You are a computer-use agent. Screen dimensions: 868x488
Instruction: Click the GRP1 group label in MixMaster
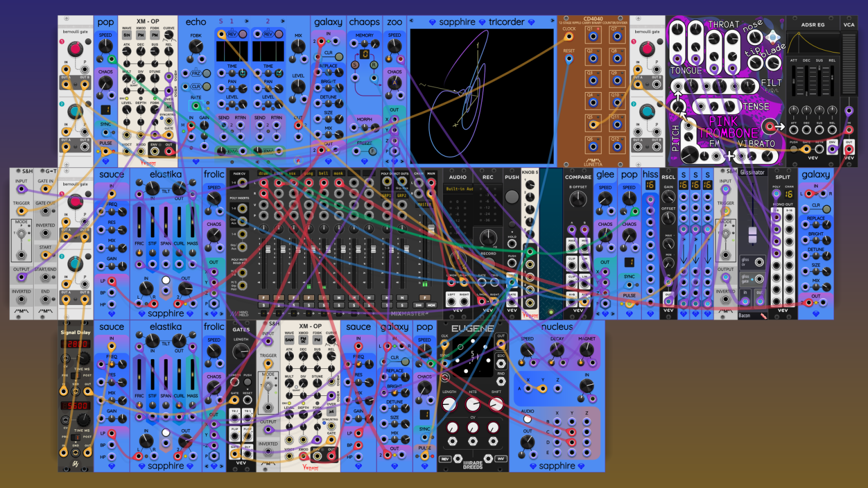point(387,196)
